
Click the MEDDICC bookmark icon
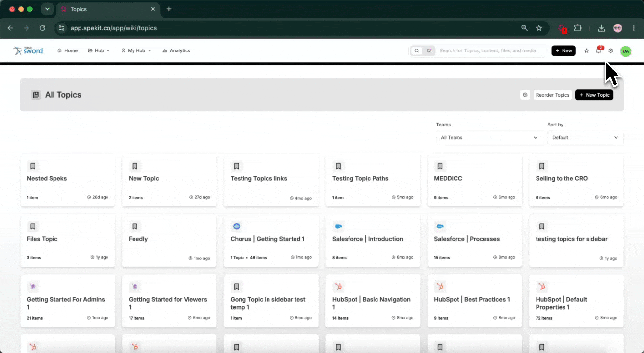click(x=440, y=166)
